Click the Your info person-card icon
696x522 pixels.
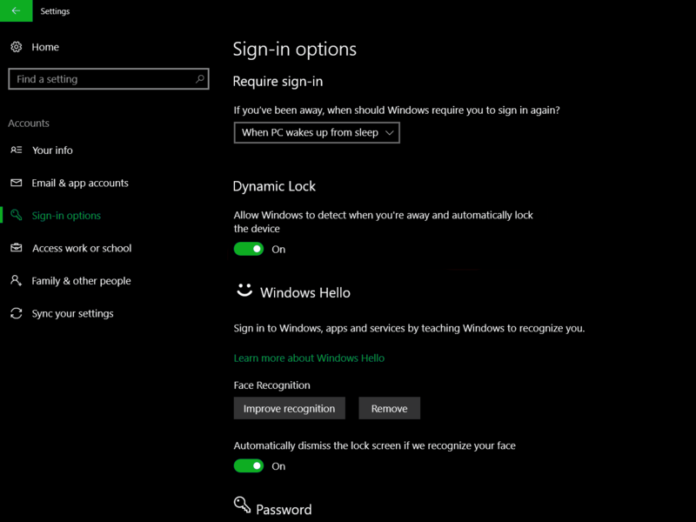point(16,150)
